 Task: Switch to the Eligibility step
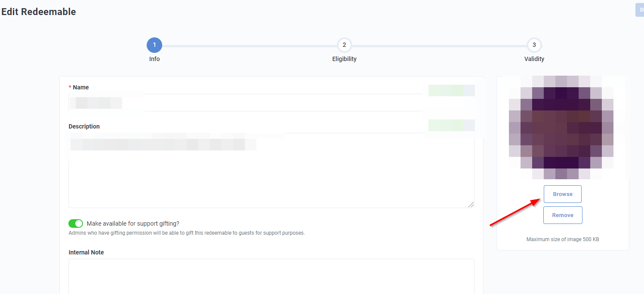(344, 58)
